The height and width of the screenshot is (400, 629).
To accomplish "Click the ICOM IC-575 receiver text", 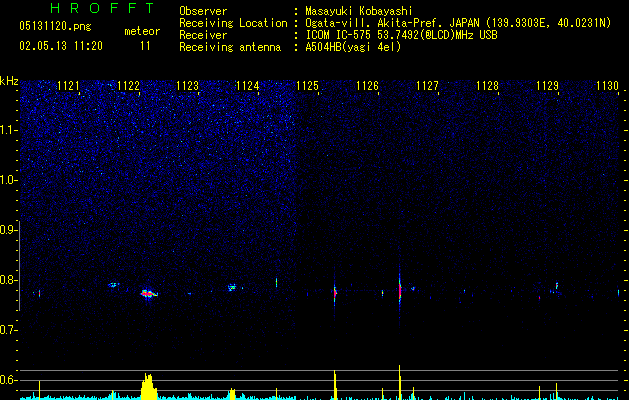I will (402, 35).
